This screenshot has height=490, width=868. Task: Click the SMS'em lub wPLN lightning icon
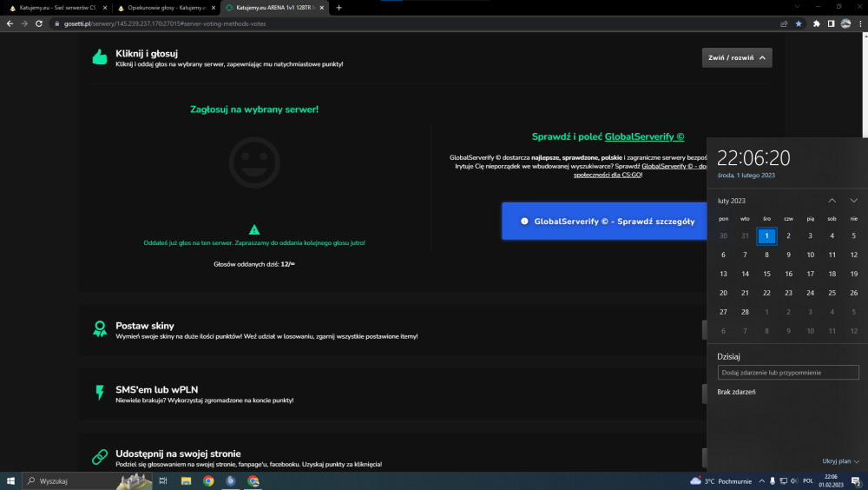tap(100, 393)
